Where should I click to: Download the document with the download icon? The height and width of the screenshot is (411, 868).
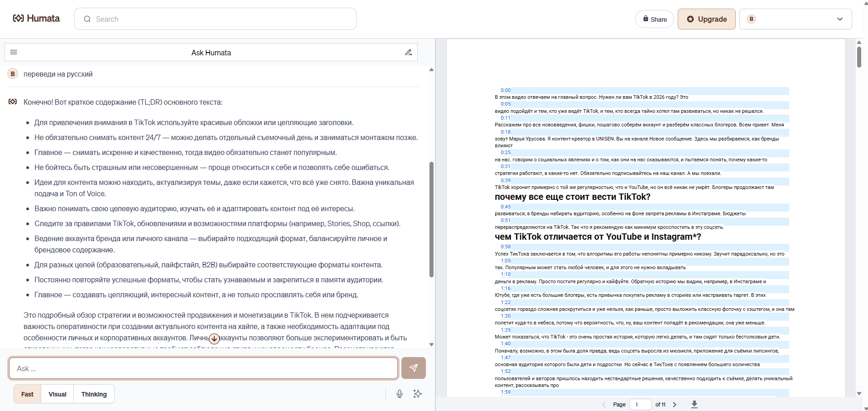coord(694,404)
